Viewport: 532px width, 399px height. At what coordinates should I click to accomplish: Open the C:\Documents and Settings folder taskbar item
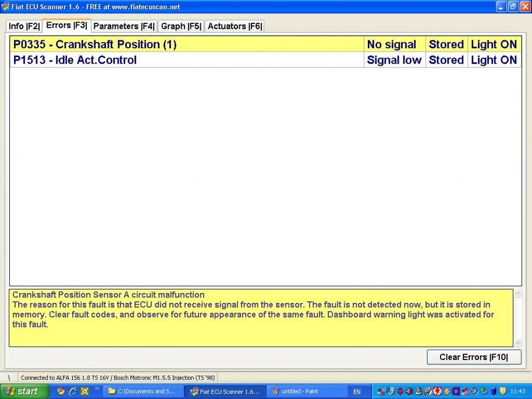click(143, 391)
